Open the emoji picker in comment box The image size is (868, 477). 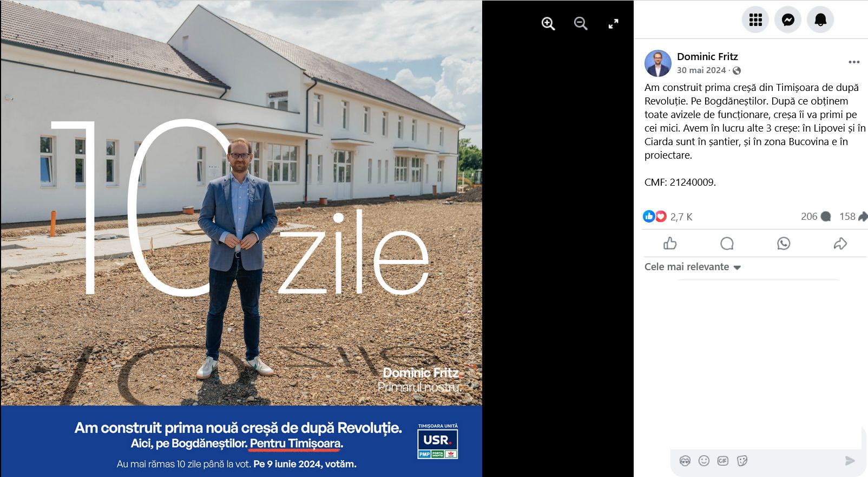point(704,461)
